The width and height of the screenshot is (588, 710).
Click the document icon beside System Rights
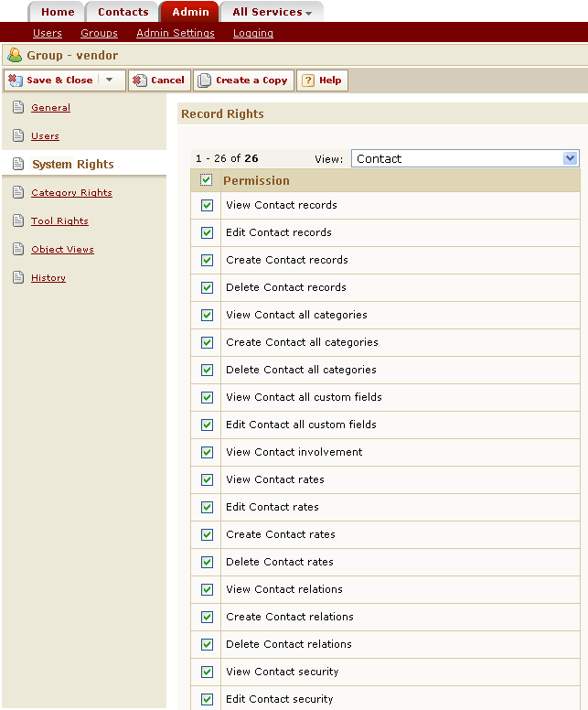pos(18,164)
